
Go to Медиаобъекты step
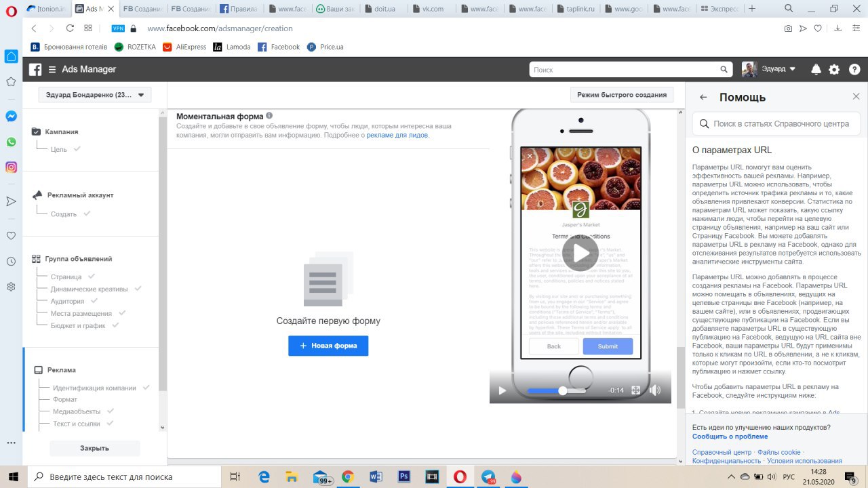(x=77, y=411)
